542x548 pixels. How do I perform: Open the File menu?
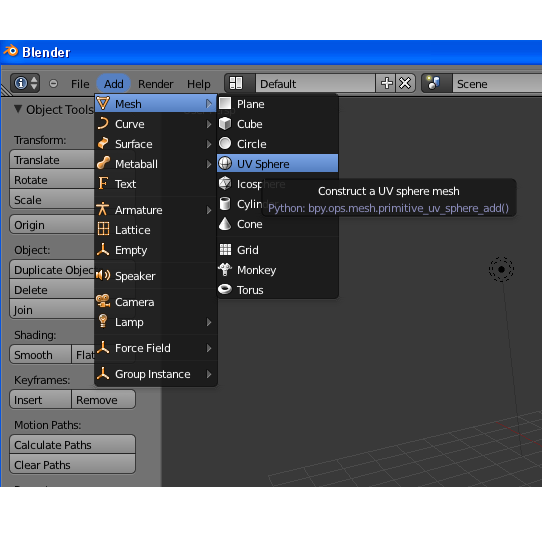(80, 84)
